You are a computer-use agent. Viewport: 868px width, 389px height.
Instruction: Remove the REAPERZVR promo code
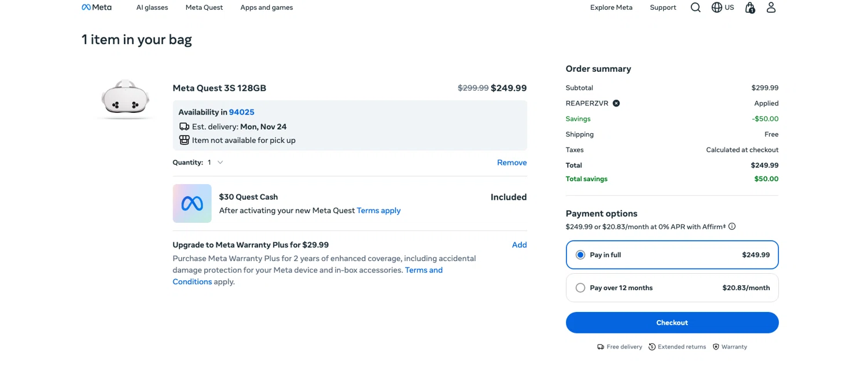616,104
